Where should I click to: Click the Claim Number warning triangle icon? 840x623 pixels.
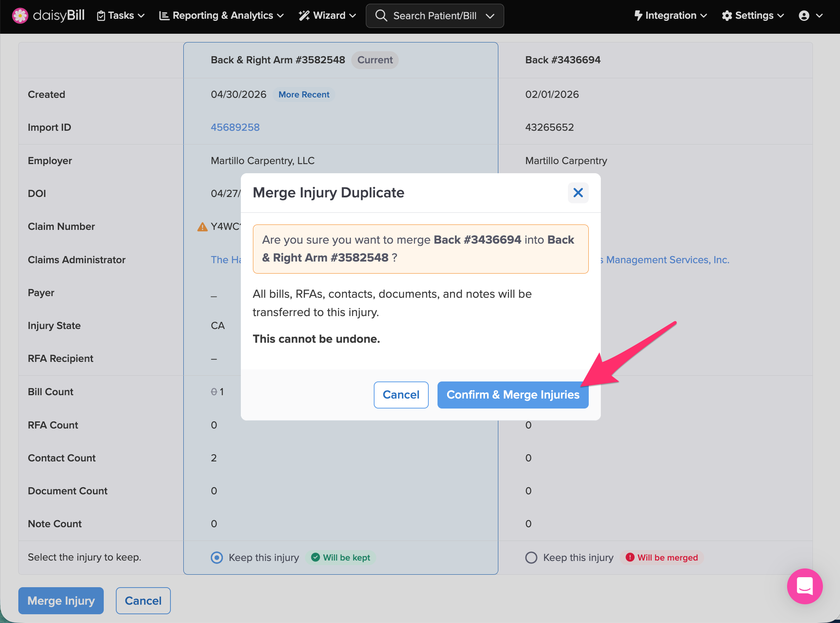pos(202,227)
